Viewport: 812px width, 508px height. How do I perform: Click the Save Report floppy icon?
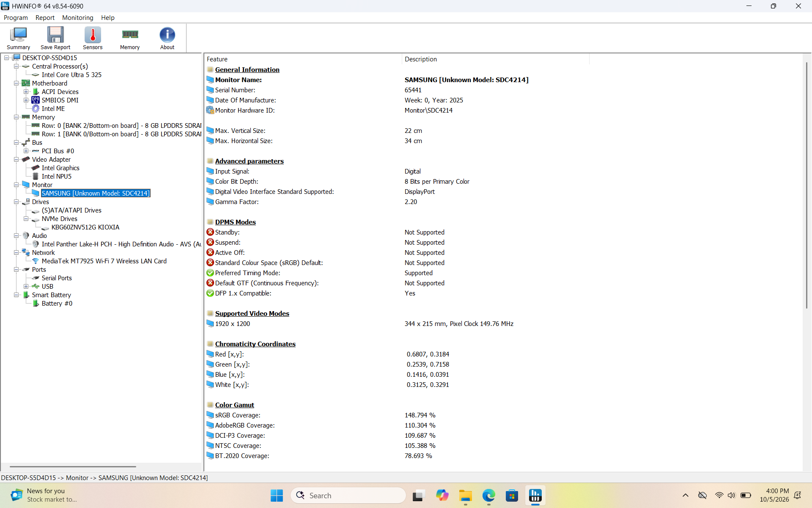click(55, 38)
